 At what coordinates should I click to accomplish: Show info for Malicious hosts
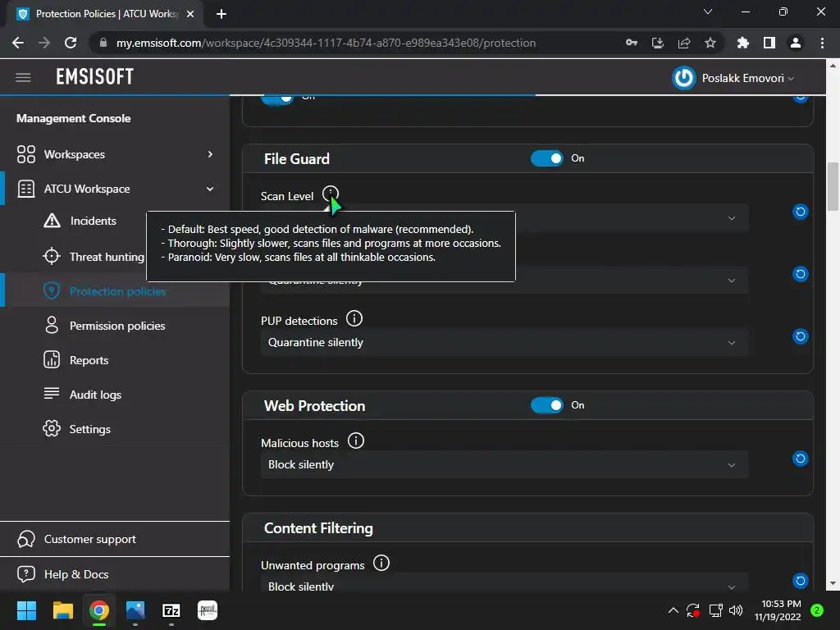click(x=356, y=441)
